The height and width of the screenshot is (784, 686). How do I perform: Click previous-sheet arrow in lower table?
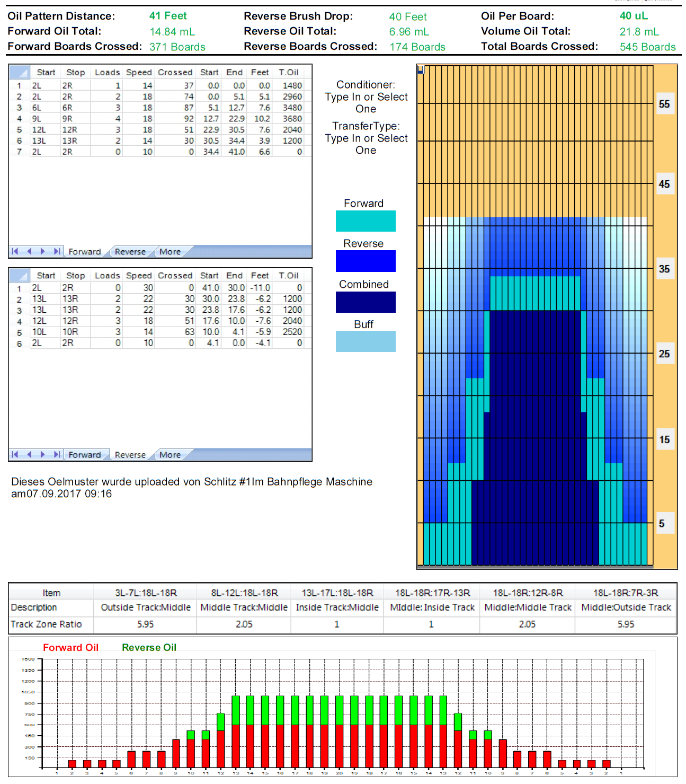[x=29, y=454]
